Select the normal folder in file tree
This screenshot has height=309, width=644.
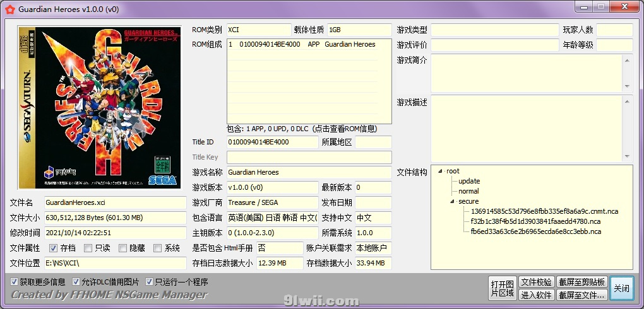click(x=468, y=191)
